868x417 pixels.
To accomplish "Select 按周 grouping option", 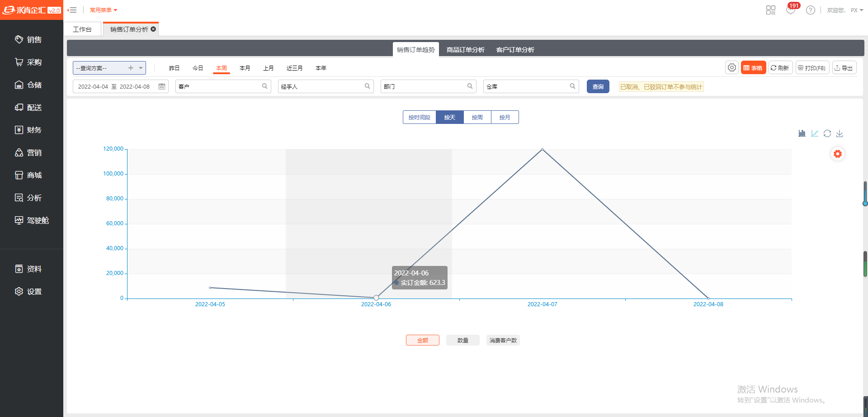I will 477,118.
